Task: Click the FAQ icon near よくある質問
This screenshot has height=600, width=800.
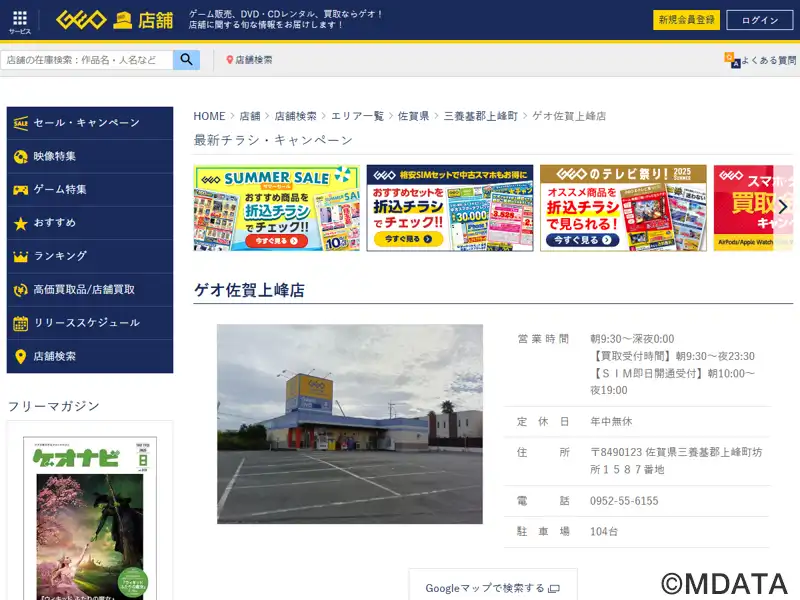Action: click(732, 60)
